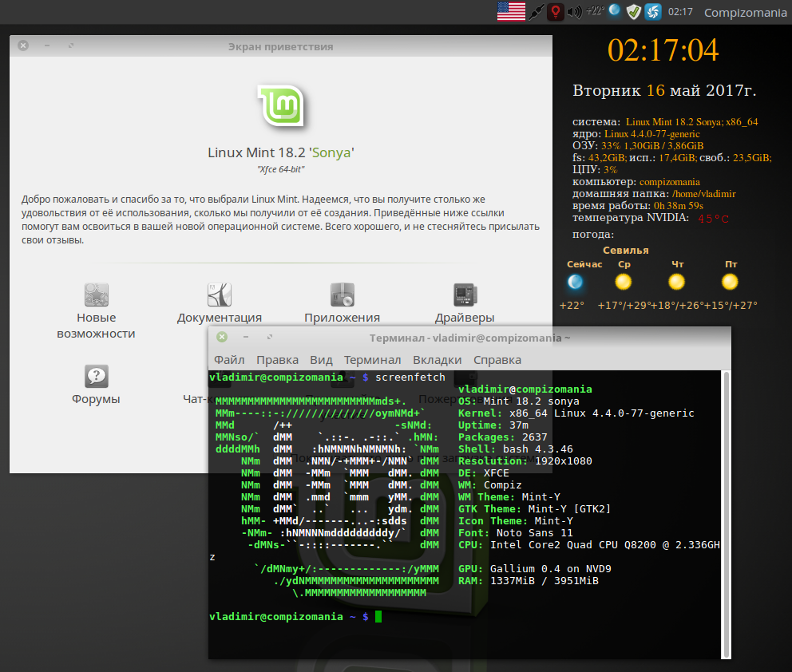Image resolution: width=792 pixels, height=672 pixels.
Task: Click the blue swirl tray icon
Action: point(653,12)
